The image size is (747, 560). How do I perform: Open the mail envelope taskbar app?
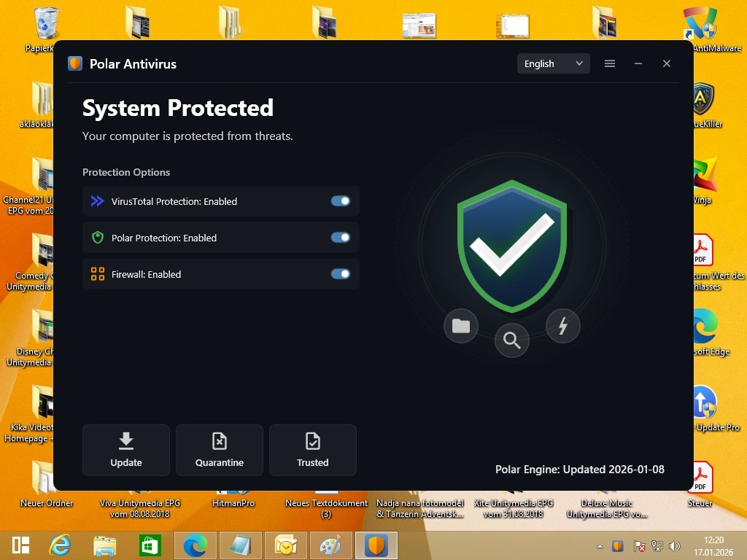coord(286,545)
